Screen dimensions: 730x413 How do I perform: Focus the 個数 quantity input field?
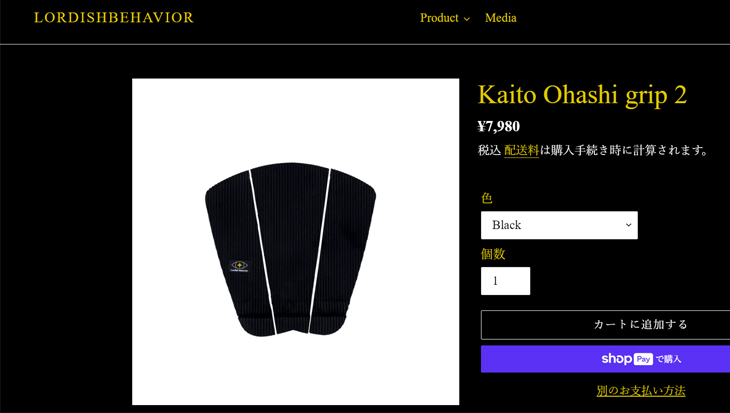505,281
